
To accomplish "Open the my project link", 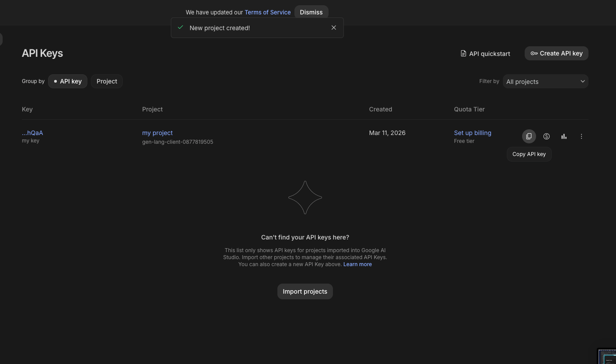I will (157, 133).
